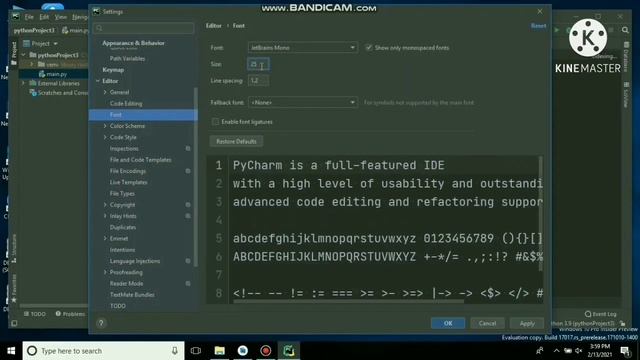Expand the Proofreading settings node
This screenshot has height=360, width=640.
click(x=105, y=272)
